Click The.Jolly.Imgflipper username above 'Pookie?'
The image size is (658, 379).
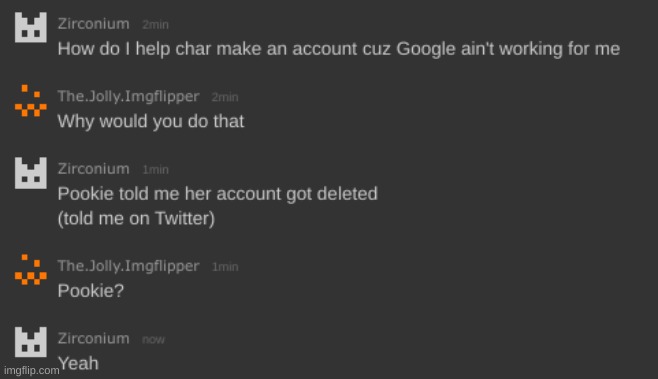[128, 266]
